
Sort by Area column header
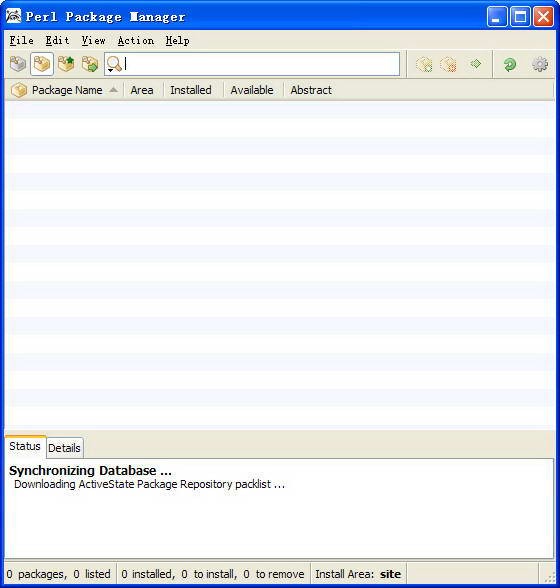[x=142, y=90]
